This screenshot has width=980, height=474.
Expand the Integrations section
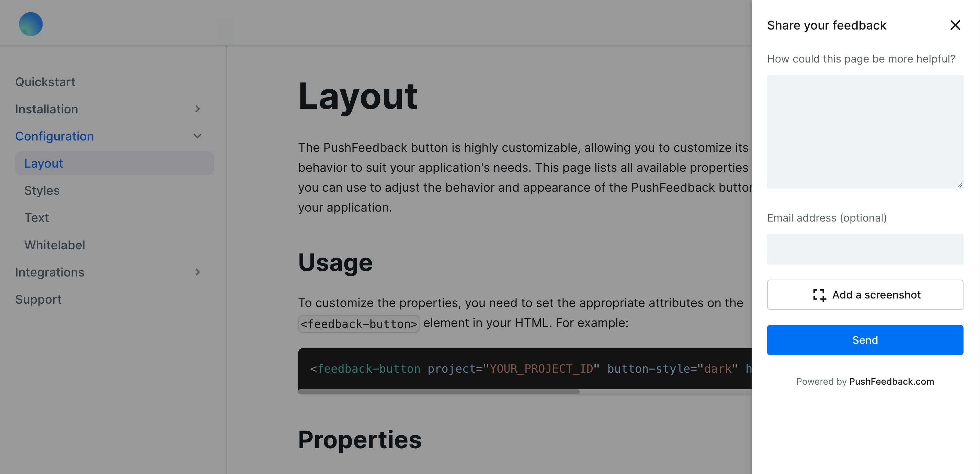click(x=198, y=272)
